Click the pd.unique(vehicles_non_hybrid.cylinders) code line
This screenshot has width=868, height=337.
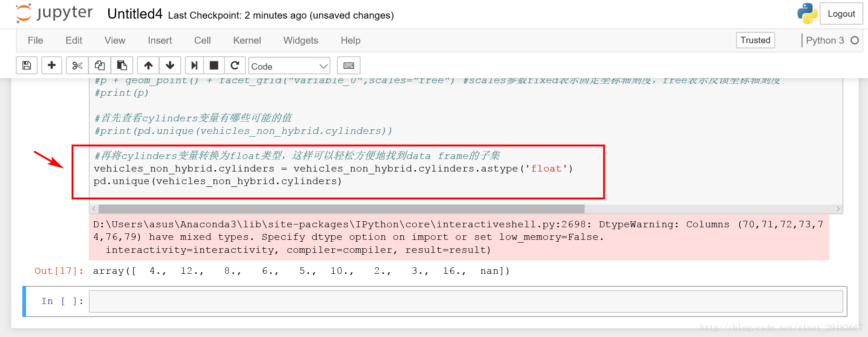click(217, 181)
